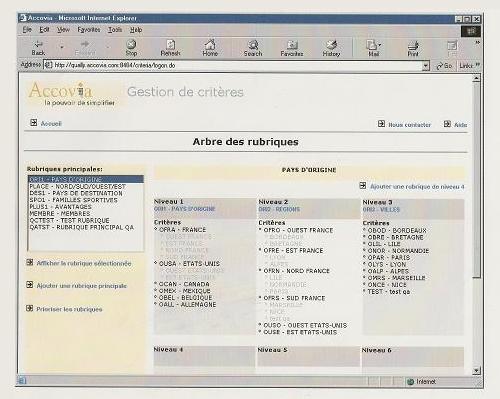The image size is (500, 399).
Task: Click the OFRA - FRANCE criterion
Action: (182, 230)
